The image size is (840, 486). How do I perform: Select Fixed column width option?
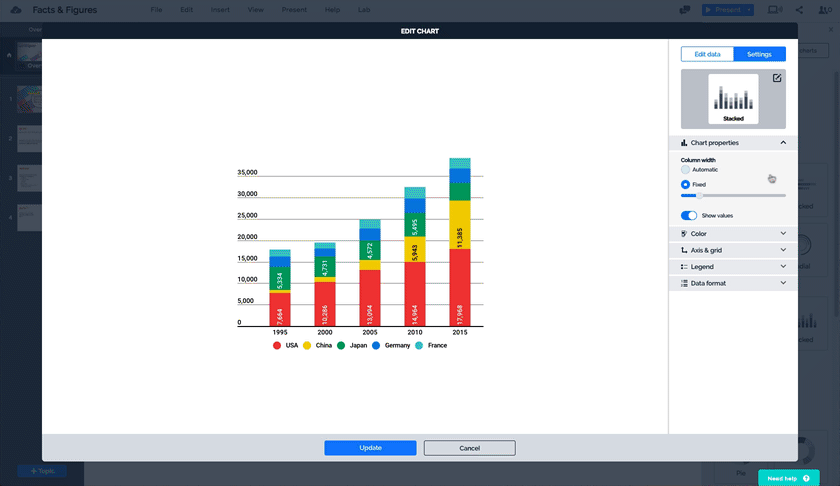click(x=685, y=185)
